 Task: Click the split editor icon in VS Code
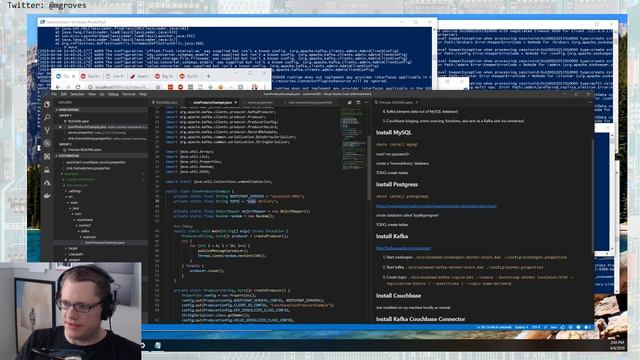[358, 102]
